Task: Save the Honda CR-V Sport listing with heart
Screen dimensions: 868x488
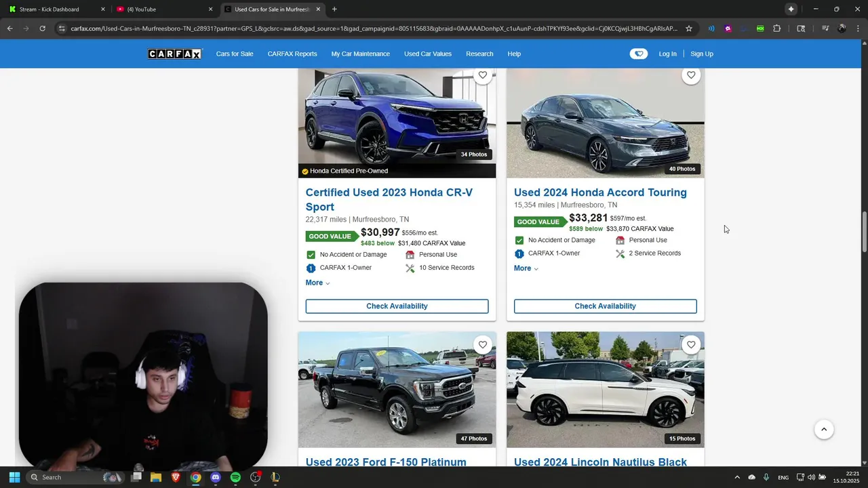Action: coord(482,75)
